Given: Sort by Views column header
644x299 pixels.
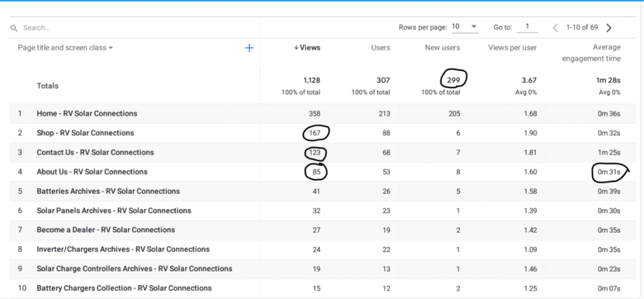Looking at the screenshot, I should point(307,48).
